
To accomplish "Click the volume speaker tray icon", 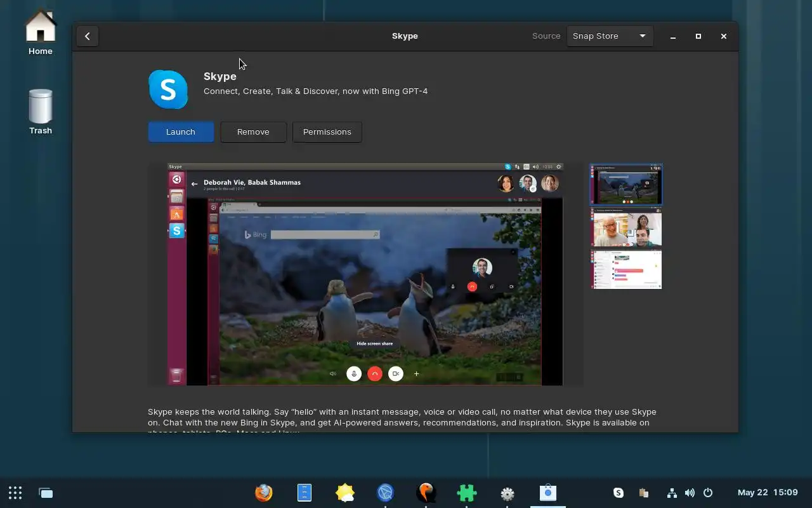I will [690, 493].
